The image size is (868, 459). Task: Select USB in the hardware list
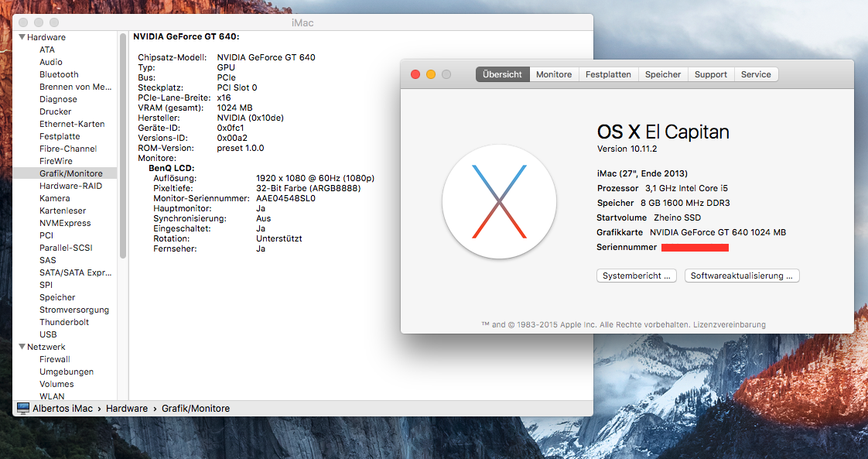(x=48, y=334)
